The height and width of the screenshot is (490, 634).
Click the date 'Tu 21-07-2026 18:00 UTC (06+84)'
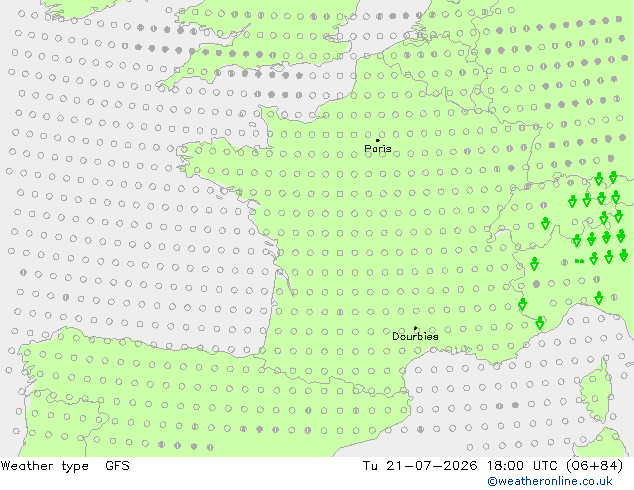493,466
